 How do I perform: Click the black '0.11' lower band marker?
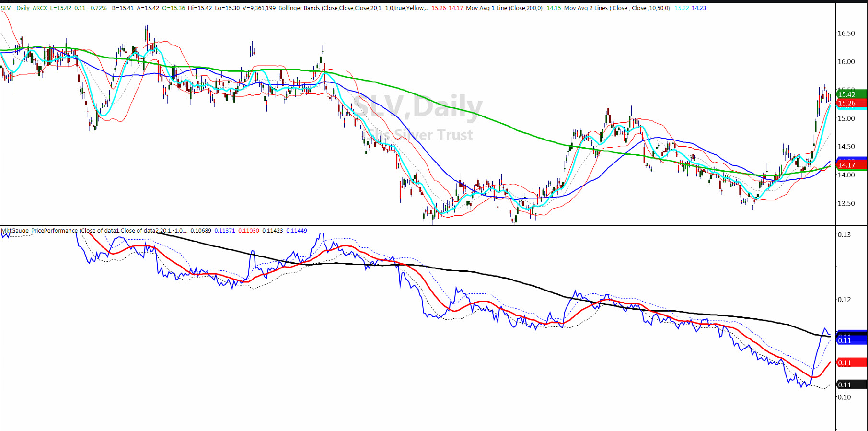click(x=851, y=384)
